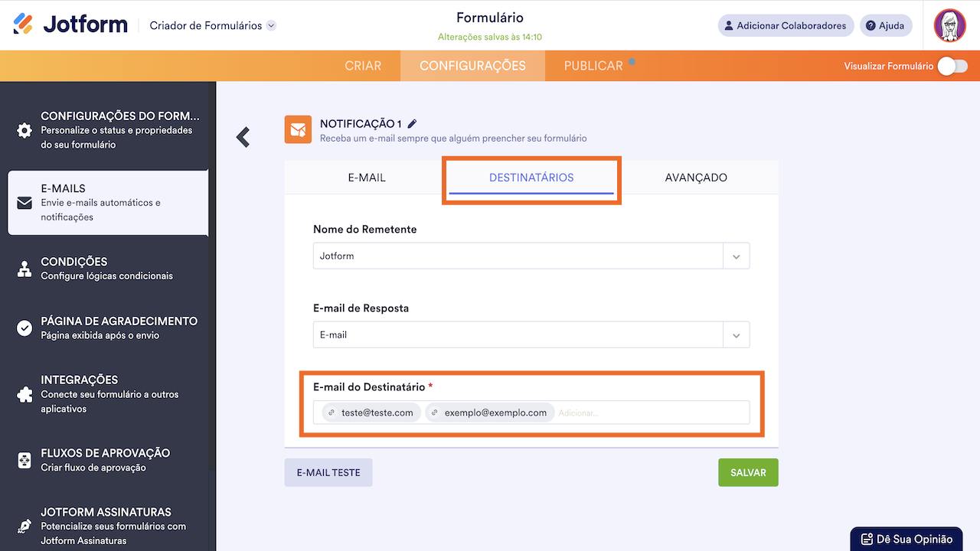Screen dimensions: 980x551
Task: Expand the E-mail de Resposta dropdown
Action: pyautogui.click(x=736, y=335)
